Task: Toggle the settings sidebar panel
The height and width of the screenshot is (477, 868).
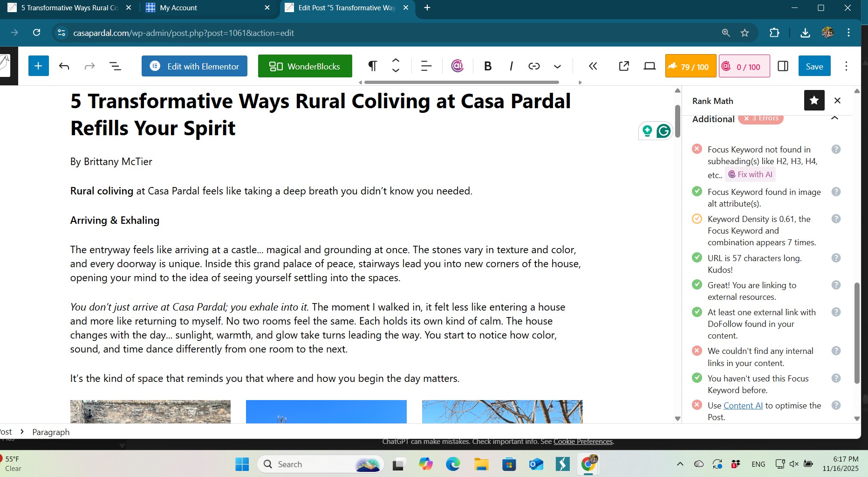Action: 783,66
